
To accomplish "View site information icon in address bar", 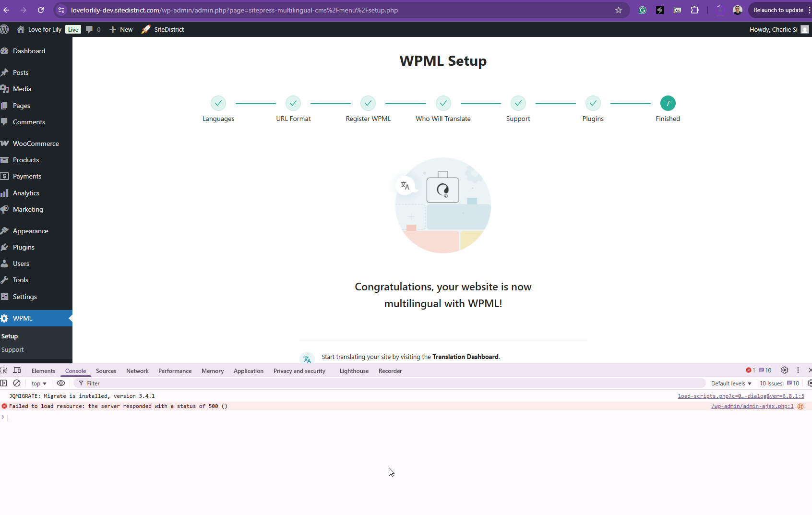I will point(61,10).
